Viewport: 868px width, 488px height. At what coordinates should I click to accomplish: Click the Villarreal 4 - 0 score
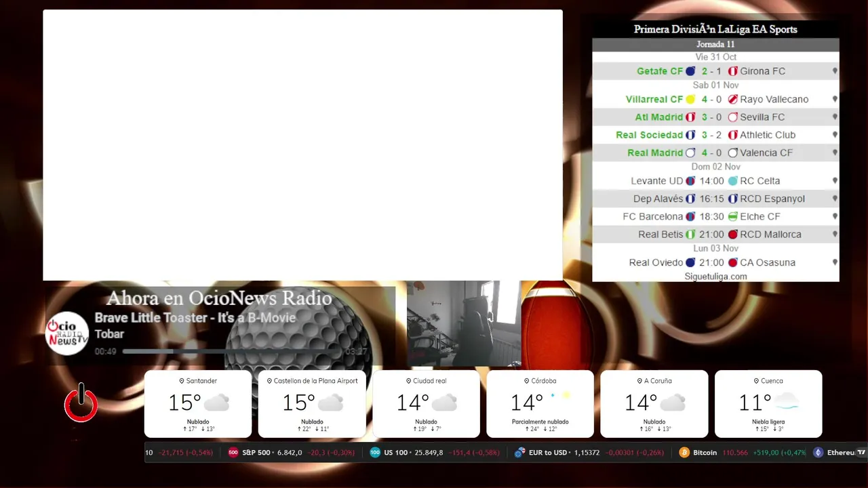tap(712, 99)
